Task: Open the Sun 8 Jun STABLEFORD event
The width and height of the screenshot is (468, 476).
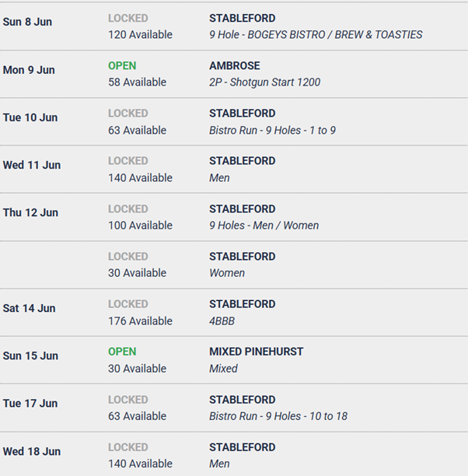Action: click(242, 18)
